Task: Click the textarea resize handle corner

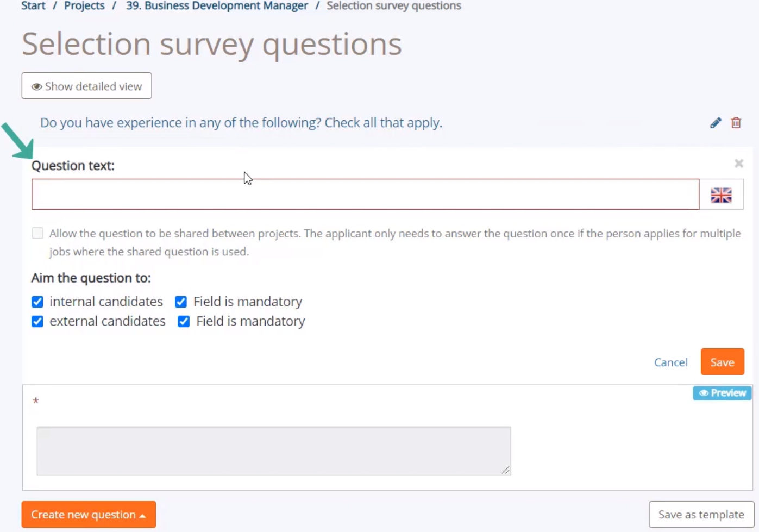Action: point(506,470)
